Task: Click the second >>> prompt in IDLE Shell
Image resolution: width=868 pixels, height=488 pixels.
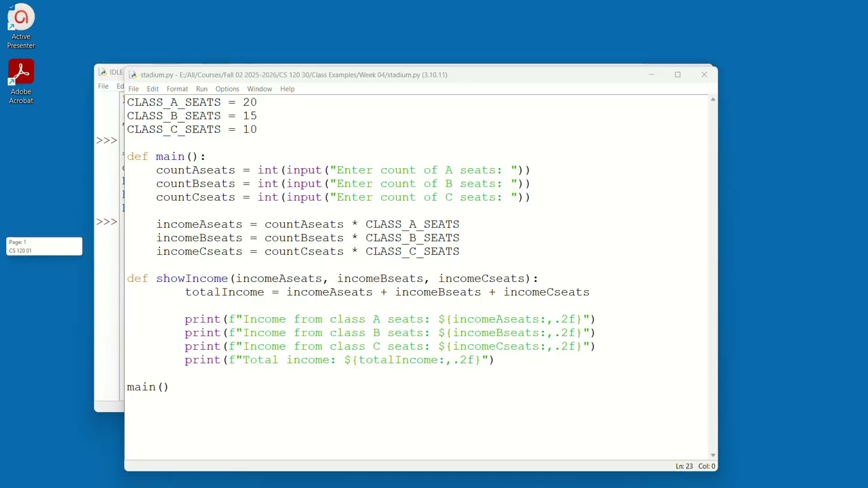Action: click(x=106, y=222)
